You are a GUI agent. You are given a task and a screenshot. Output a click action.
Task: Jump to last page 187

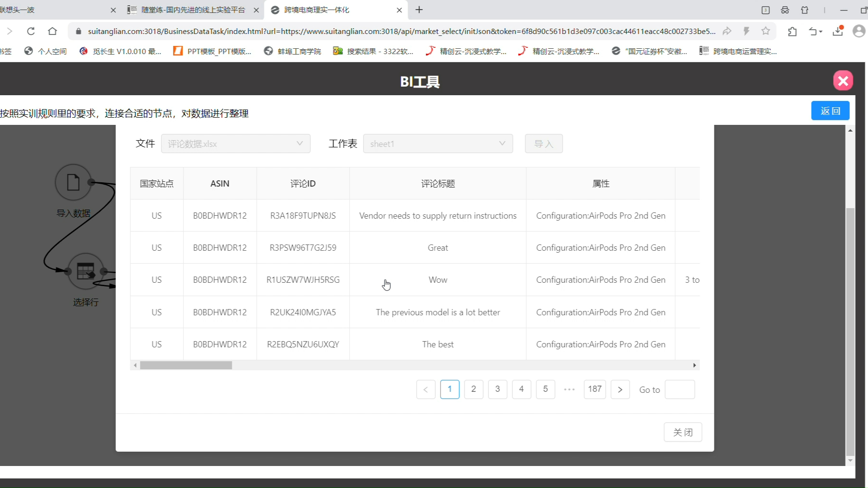(x=595, y=389)
